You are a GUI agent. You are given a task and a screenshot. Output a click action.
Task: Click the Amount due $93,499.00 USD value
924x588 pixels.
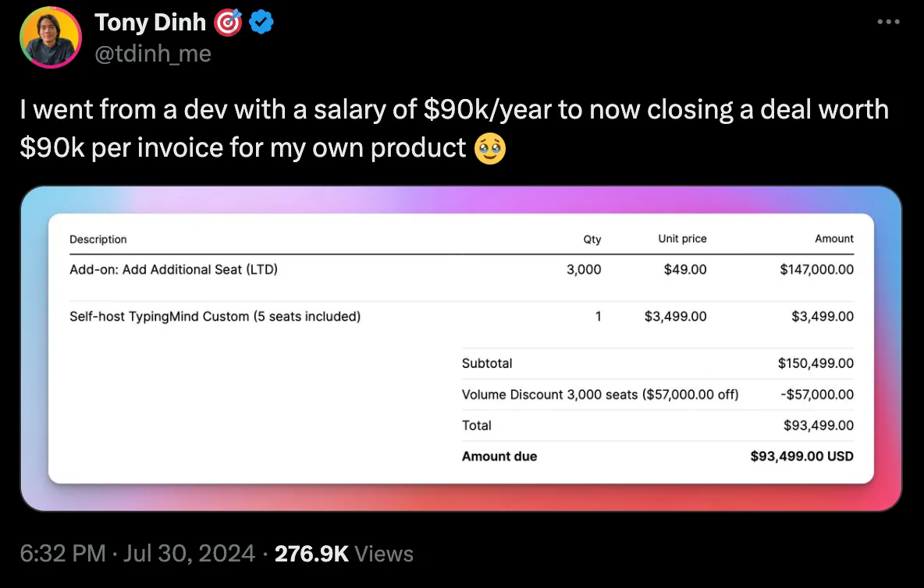(x=801, y=456)
